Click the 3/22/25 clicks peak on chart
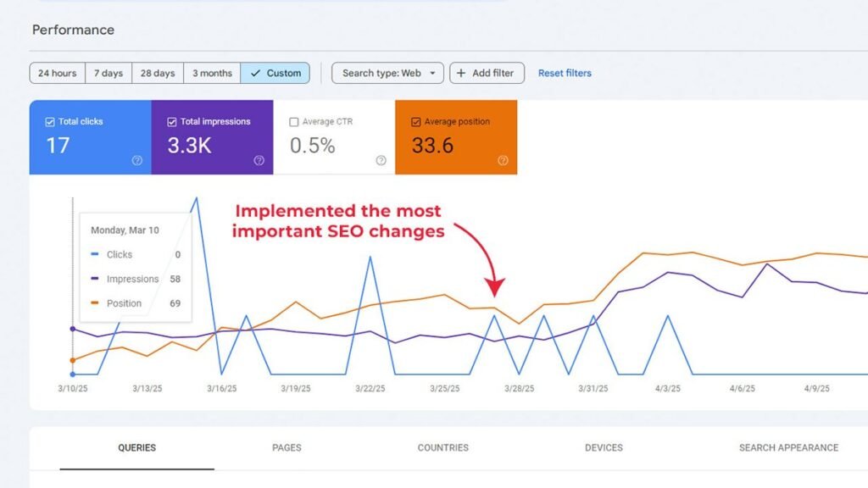 pyautogui.click(x=370, y=257)
